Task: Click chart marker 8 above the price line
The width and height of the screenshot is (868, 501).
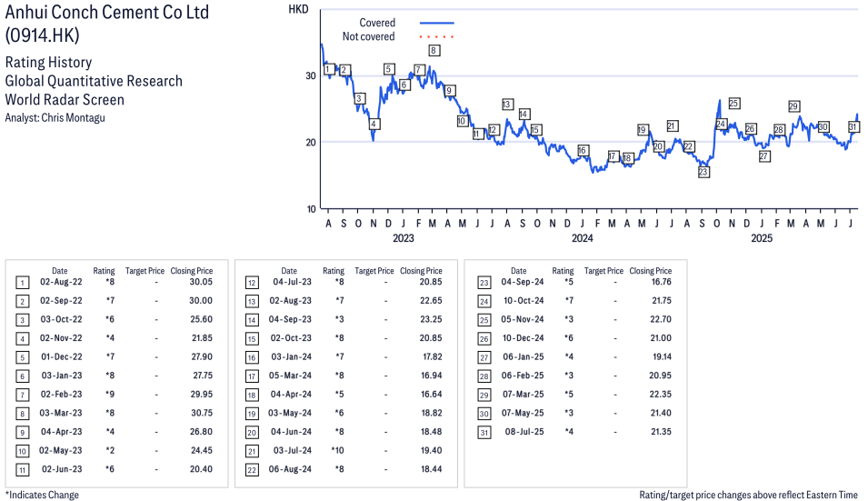Action: tap(434, 50)
